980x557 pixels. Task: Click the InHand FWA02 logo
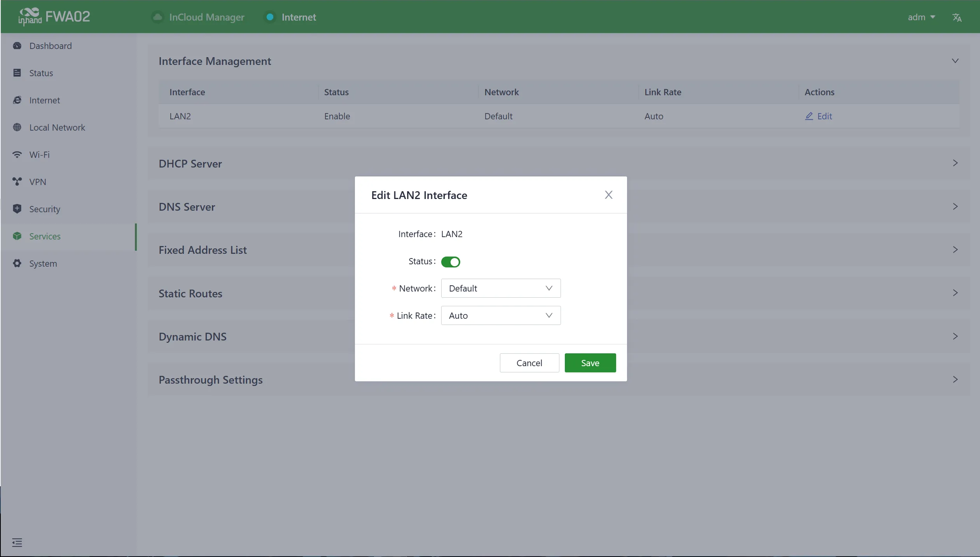(x=54, y=17)
